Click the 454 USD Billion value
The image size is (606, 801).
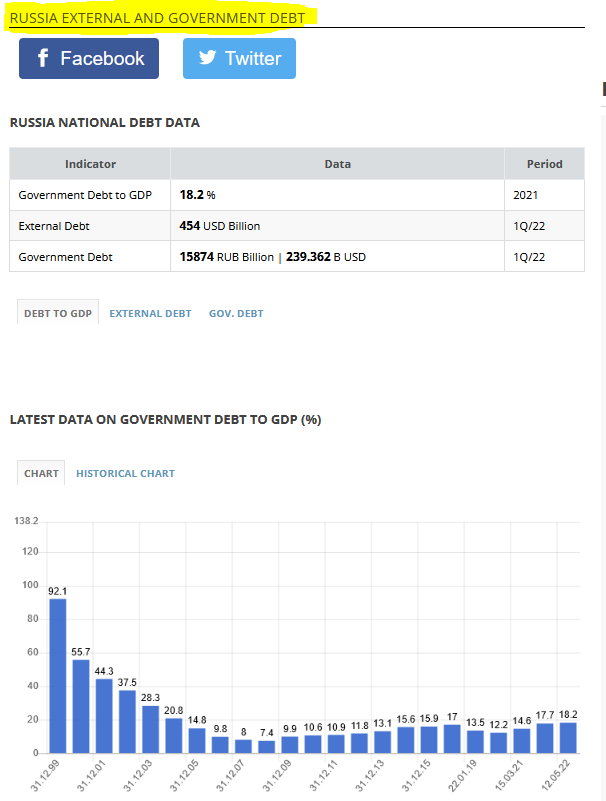pos(220,226)
